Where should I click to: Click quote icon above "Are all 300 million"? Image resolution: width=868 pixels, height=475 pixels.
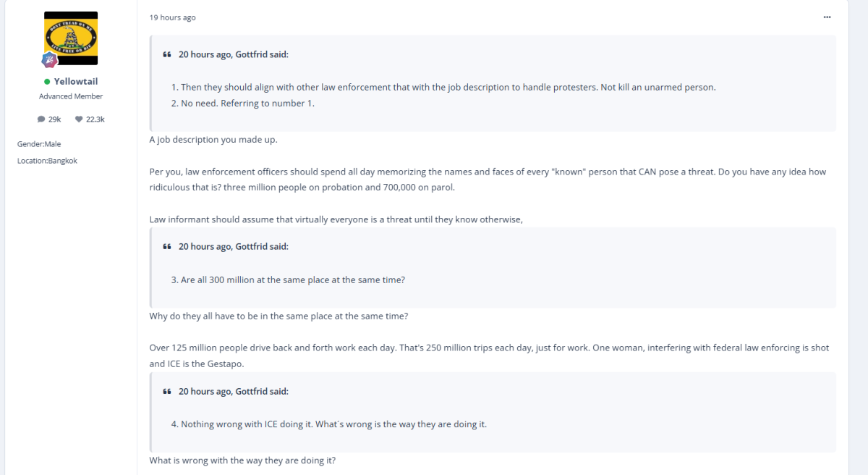pos(167,246)
